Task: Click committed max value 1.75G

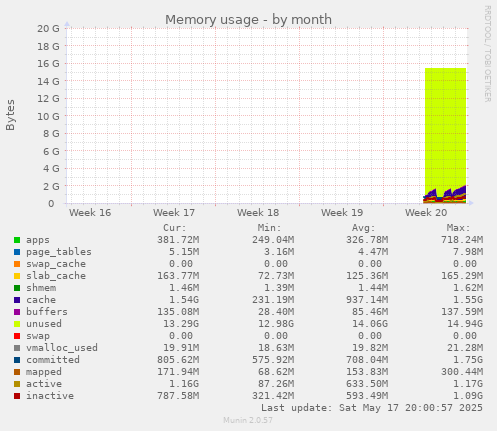Action: pos(468,360)
